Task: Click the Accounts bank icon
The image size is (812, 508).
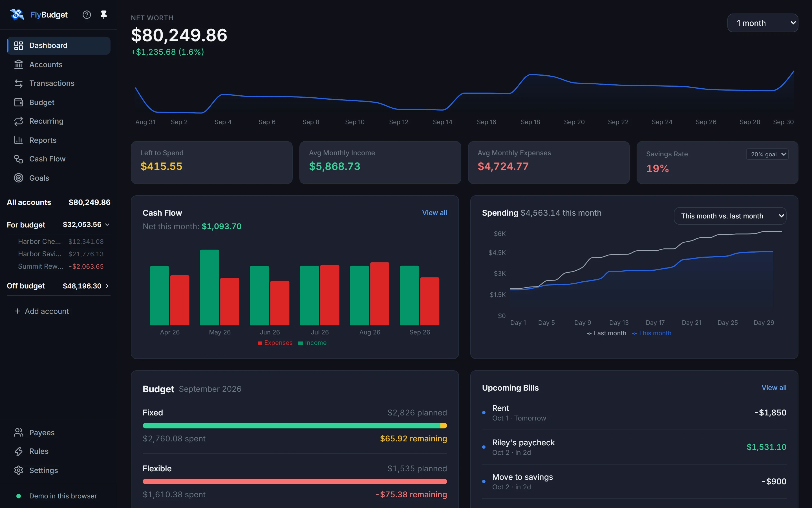Action: (18, 65)
